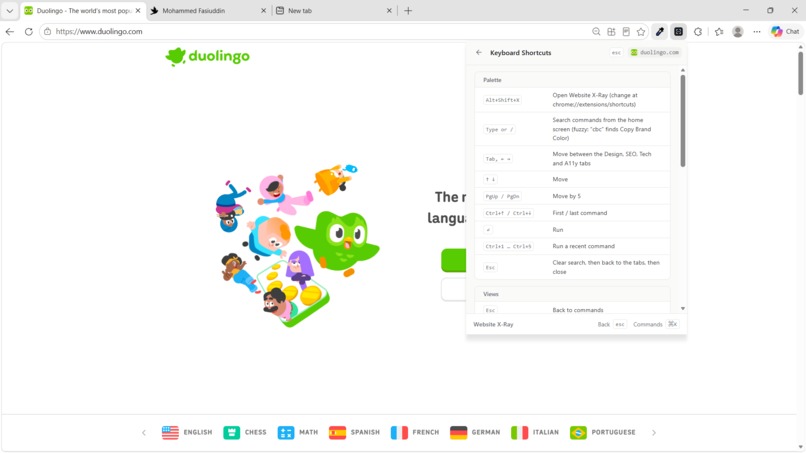
Task: Click the URL address field
Action: point(321,31)
